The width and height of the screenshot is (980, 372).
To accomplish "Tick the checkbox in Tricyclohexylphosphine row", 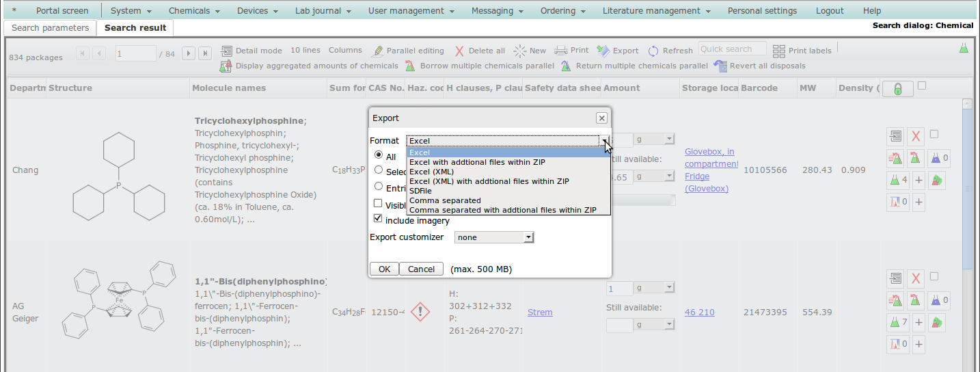I will [934, 134].
